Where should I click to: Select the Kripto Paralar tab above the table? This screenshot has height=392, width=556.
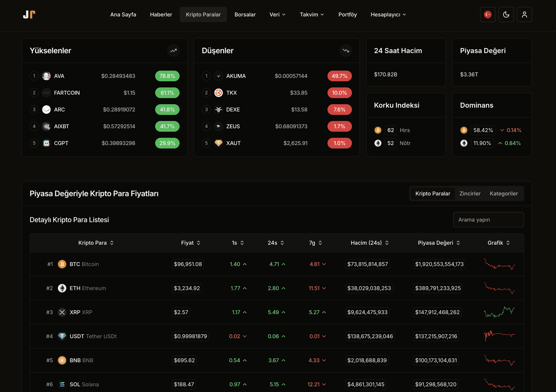click(x=433, y=194)
